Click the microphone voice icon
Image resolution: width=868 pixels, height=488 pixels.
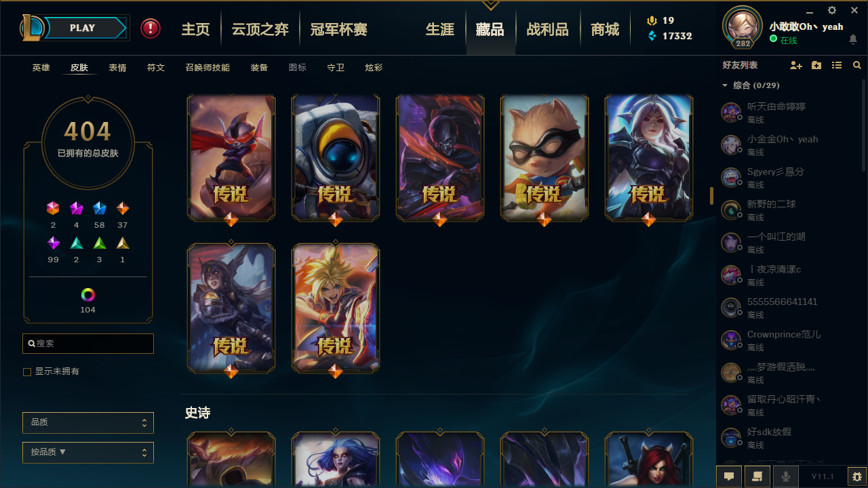coord(786,476)
